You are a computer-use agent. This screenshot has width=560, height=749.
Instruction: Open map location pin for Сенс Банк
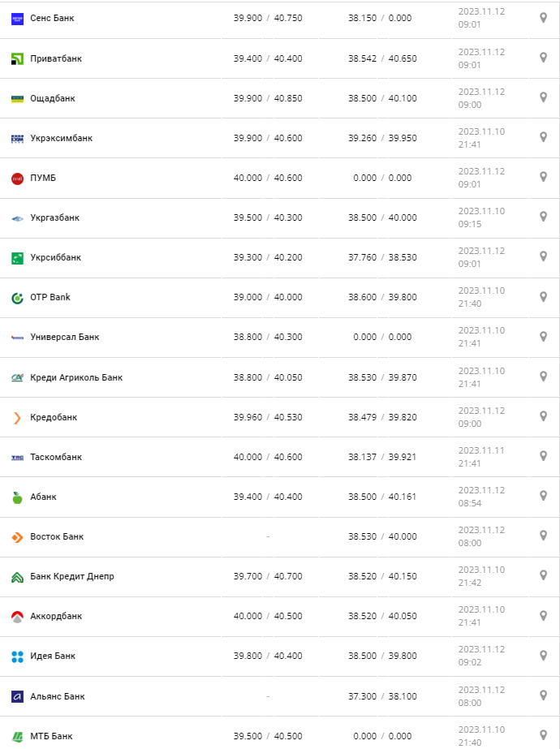544,17
